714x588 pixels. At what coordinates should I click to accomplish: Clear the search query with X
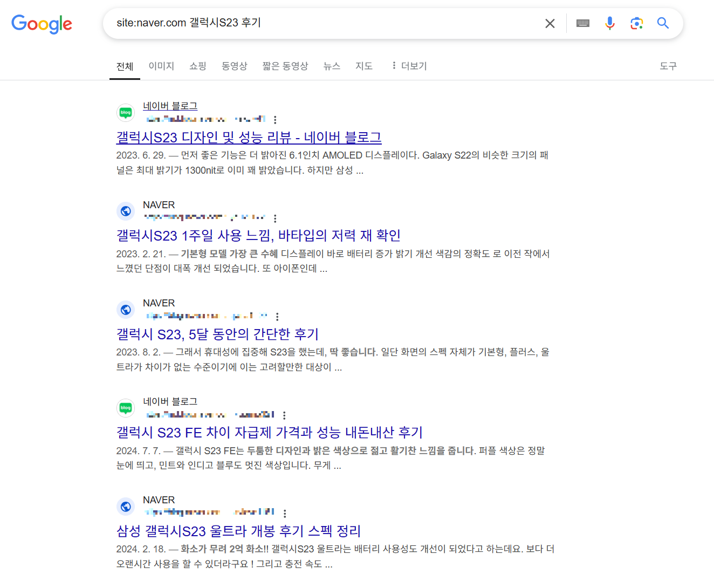[x=550, y=23]
